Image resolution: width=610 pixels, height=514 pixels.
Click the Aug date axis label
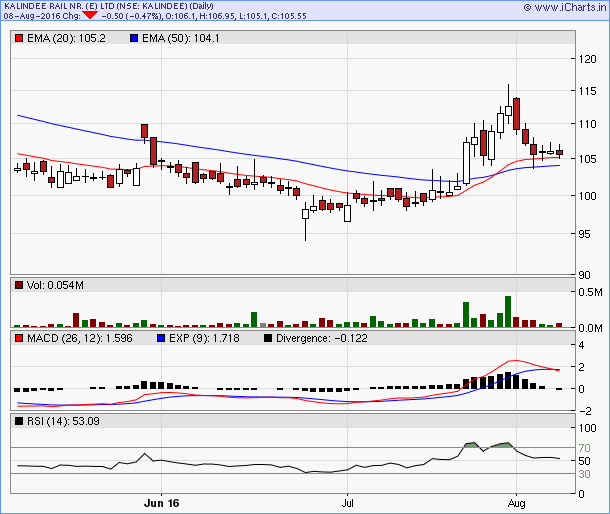516,503
